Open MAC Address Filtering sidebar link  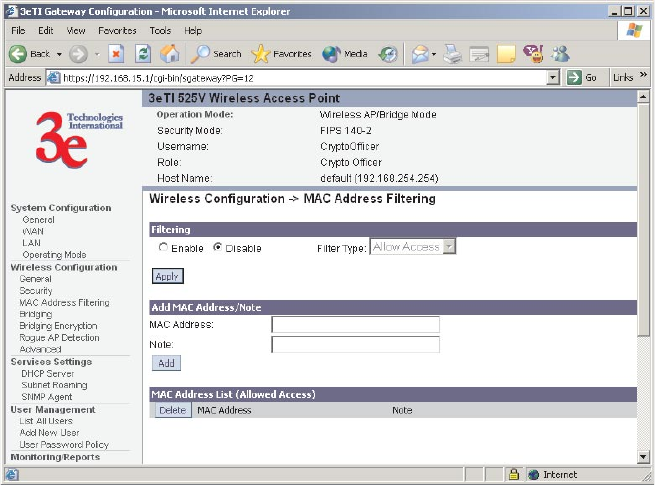point(64,302)
